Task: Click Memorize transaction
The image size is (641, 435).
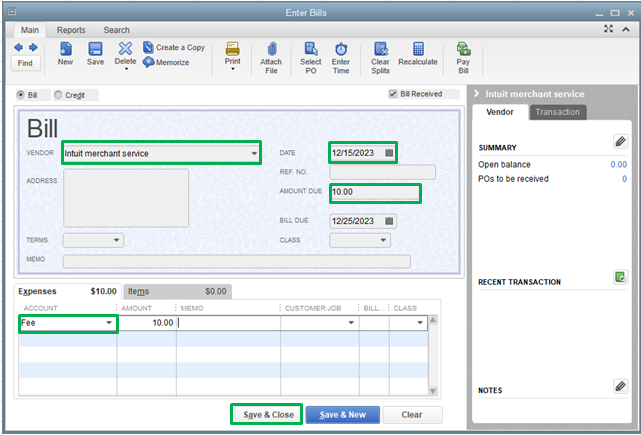Action: tap(166, 63)
